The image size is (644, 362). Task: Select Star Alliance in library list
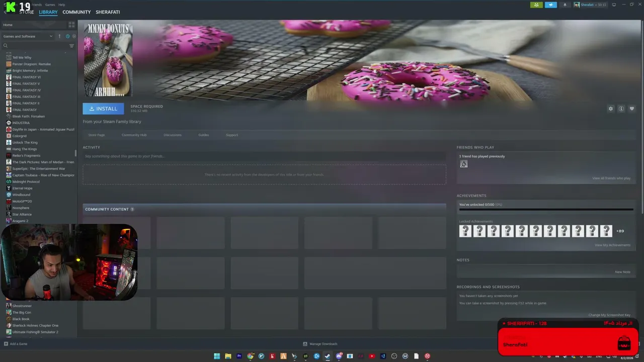click(x=22, y=214)
